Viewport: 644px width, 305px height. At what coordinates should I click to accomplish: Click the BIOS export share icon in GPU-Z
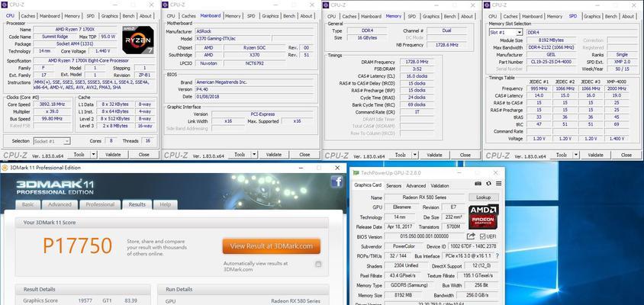coord(471,236)
